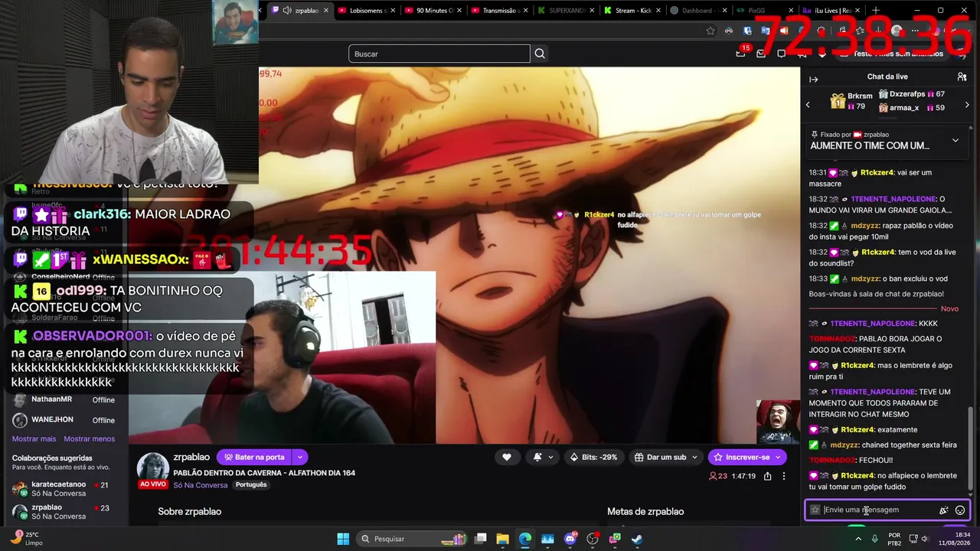The image size is (980, 551).
Task: Open Prime loot crown with 15 badge
Action: tap(741, 53)
